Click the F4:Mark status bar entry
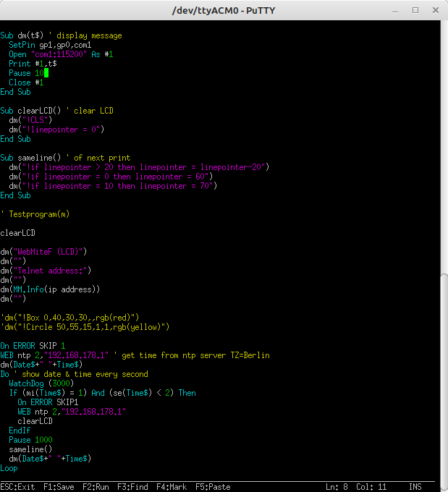 [x=172, y=487]
